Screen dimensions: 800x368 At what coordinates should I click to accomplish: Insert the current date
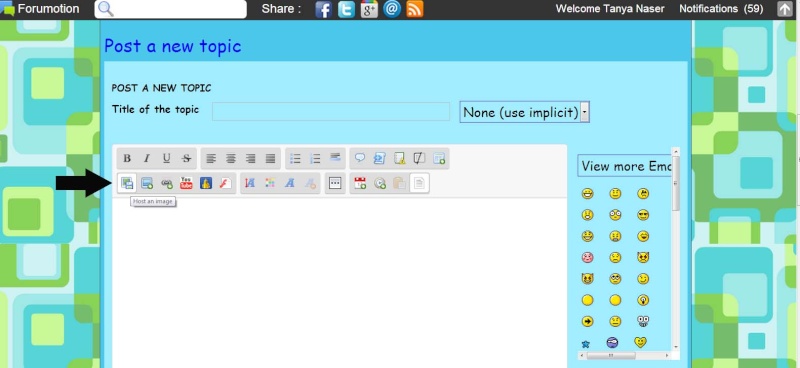pyautogui.click(x=360, y=183)
